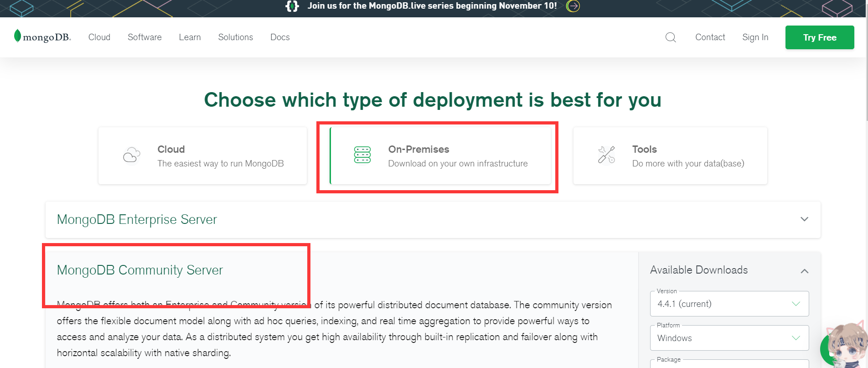Viewport: 868px width, 368px height.
Task: Expand MongoDB Enterprise Server section chevron
Action: [805, 219]
